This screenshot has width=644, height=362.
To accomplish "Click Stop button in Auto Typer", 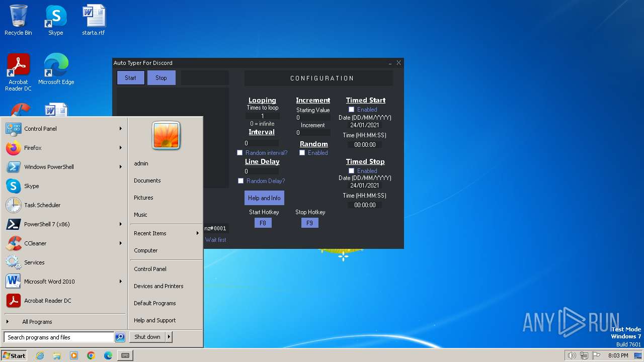I will [161, 78].
